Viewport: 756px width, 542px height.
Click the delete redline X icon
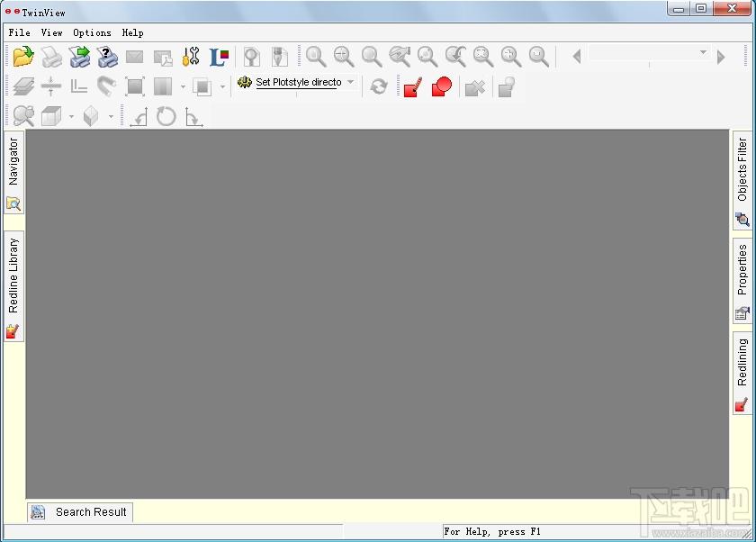(x=475, y=87)
